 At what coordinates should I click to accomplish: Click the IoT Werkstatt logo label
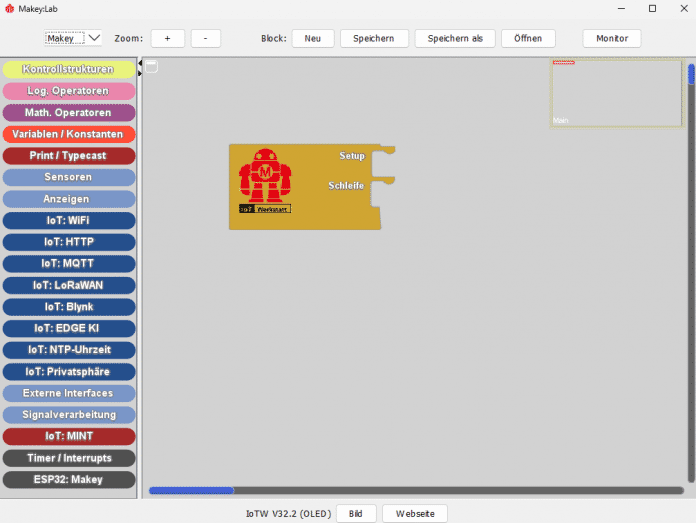[x=265, y=209]
